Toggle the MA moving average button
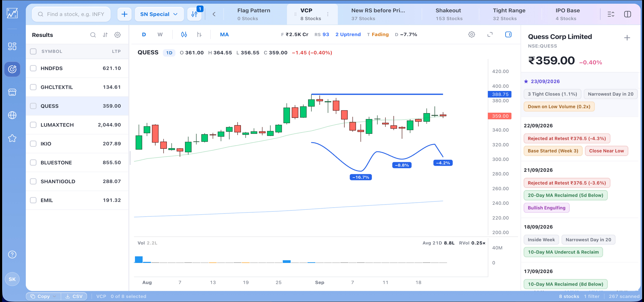The height and width of the screenshot is (302, 644). coord(224,34)
